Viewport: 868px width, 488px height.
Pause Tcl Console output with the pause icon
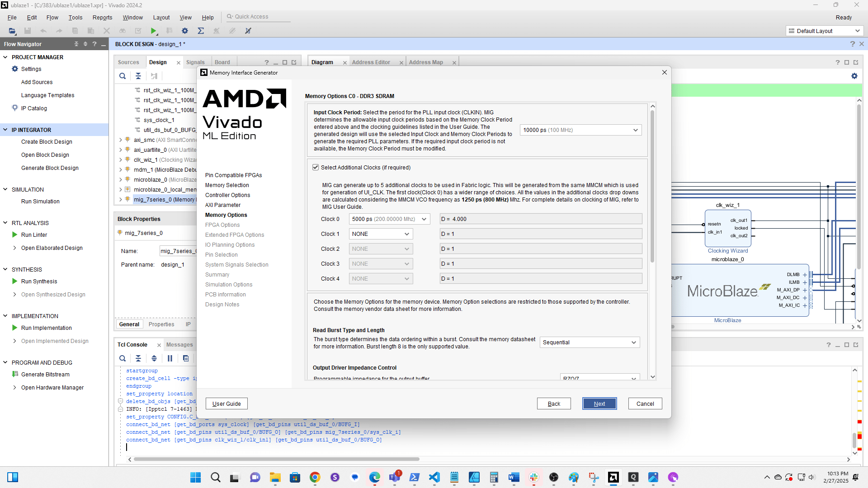[170, 358]
